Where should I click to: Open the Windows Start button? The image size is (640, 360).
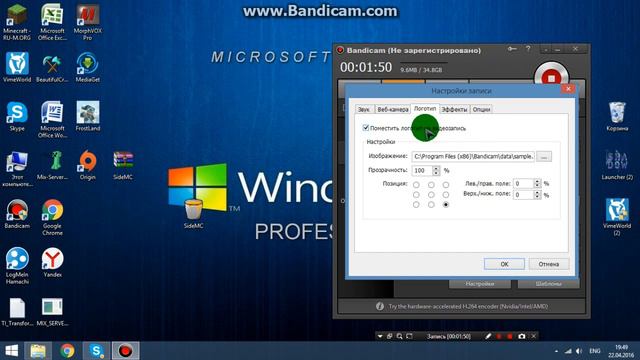coord(11,351)
